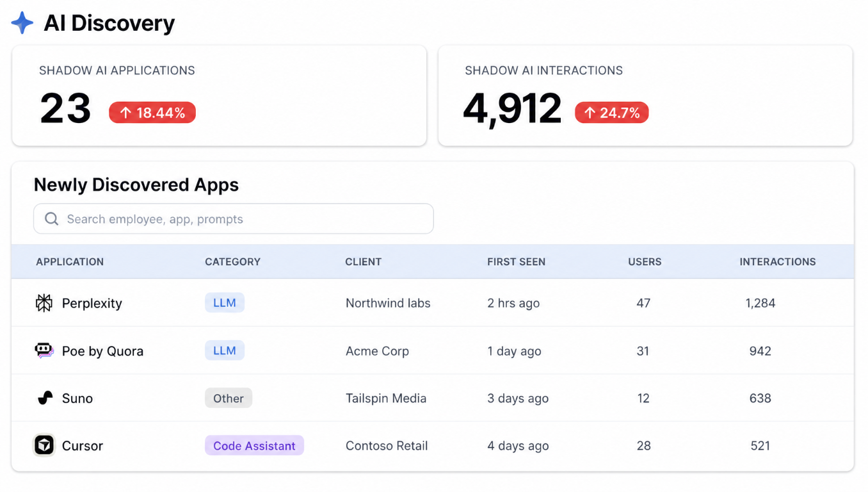Click the Newly Discovered Apps heading
The height and width of the screenshot is (492, 868).
(136, 184)
